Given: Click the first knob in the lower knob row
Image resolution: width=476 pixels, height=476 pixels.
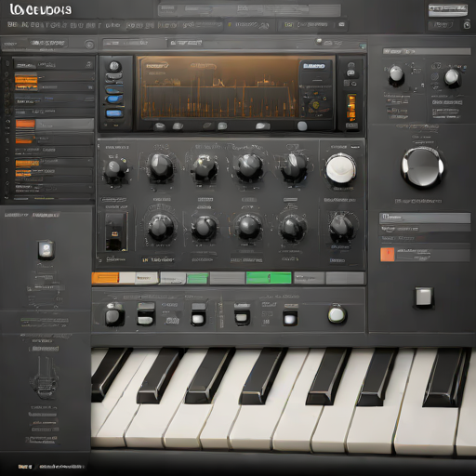Looking at the screenshot, I should [x=161, y=227].
